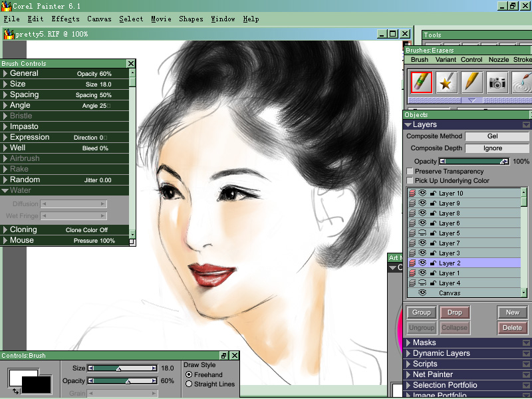532x399 pixels.
Task: Hide Layer 9 with its eye icon
Action: click(x=422, y=203)
